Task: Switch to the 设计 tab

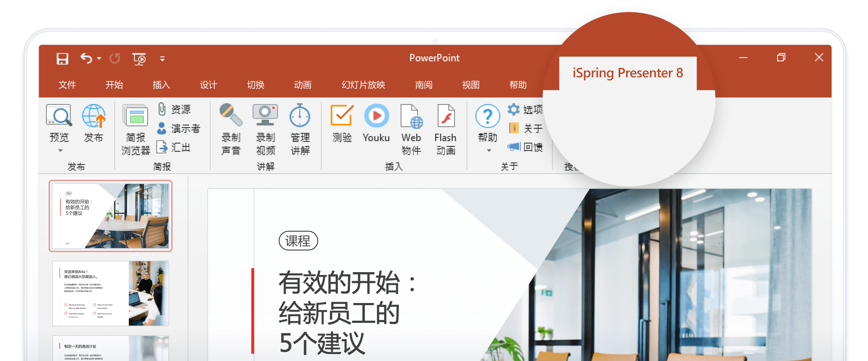Action: 209,85
